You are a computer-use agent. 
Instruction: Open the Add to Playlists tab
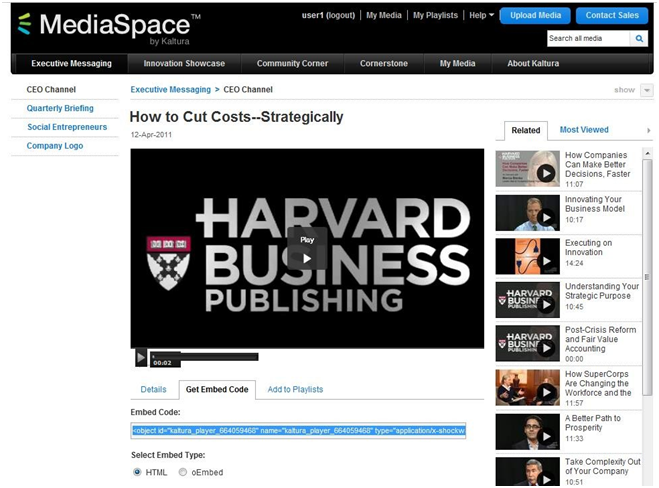tap(295, 389)
